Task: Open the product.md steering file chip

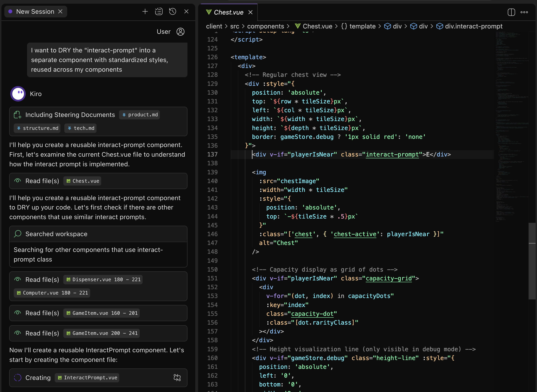Action: coord(140,115)
